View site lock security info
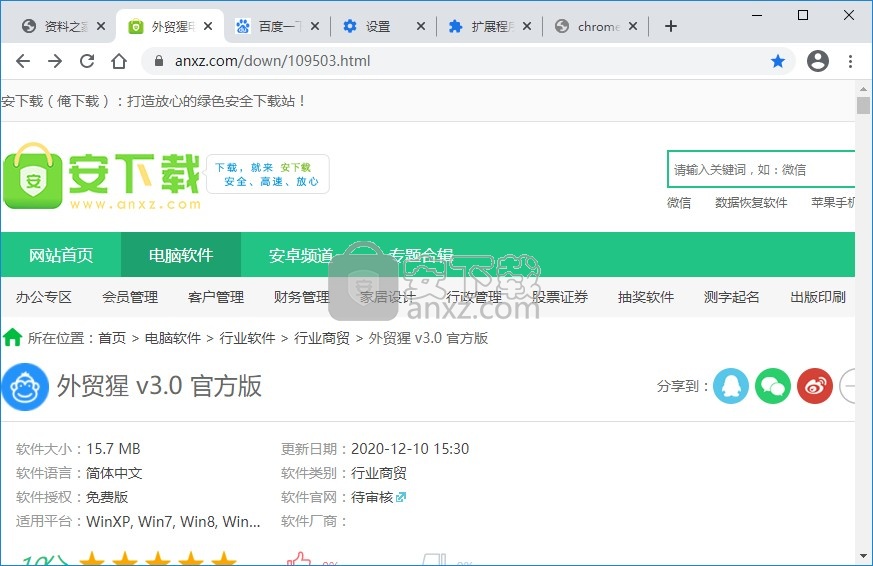 coord(159,61)
